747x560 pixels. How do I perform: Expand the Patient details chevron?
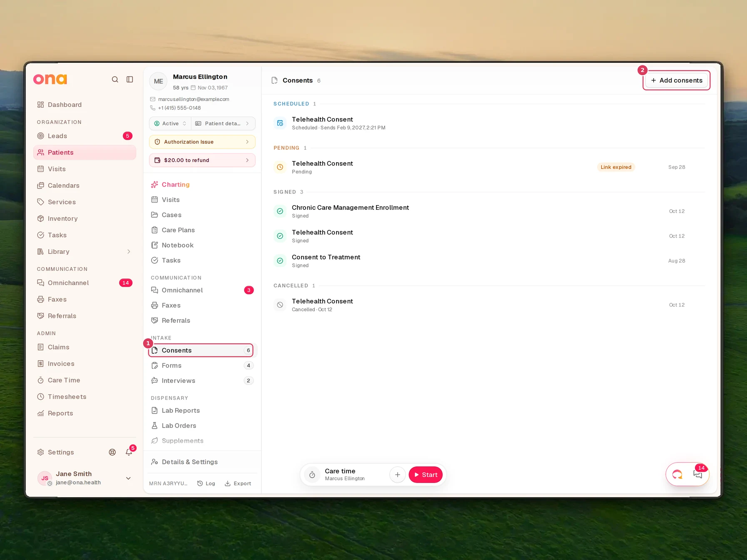pos(247,124)
